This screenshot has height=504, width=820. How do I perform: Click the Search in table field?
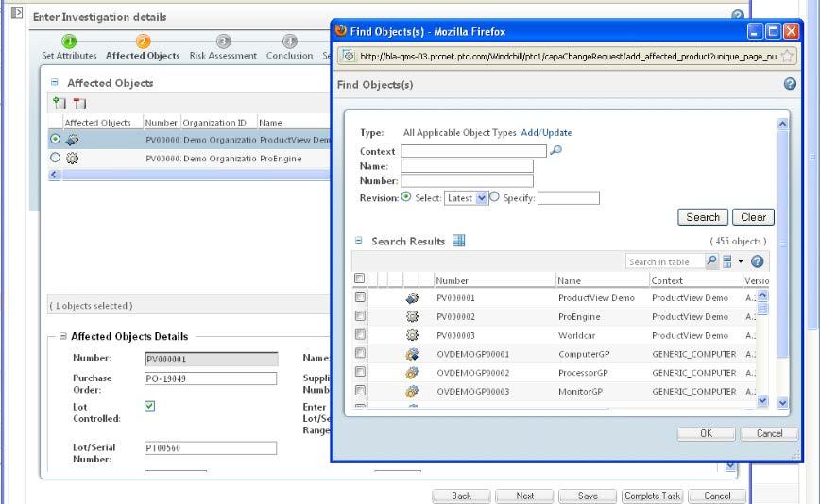pos(665,261)
